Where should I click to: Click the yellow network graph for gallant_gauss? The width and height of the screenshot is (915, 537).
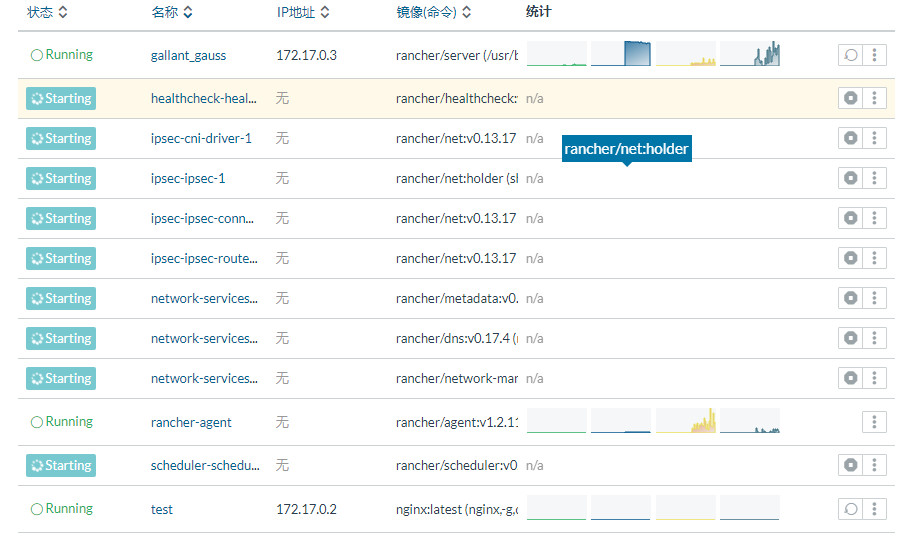(x=686, y=54)
